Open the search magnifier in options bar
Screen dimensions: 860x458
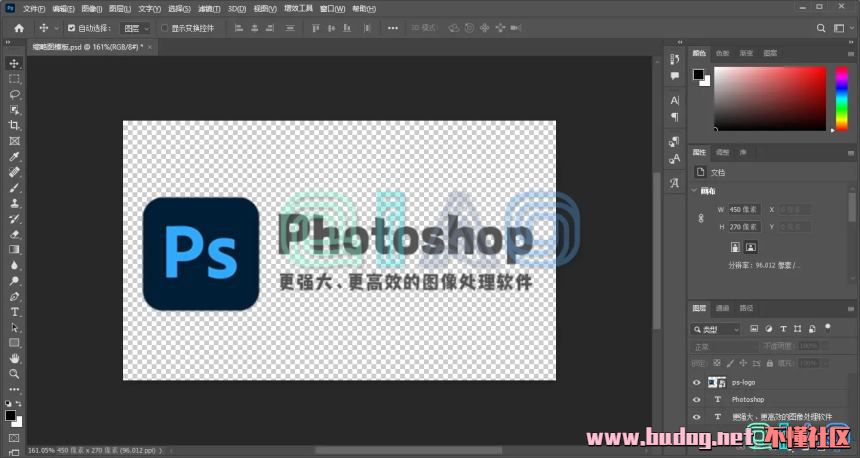click(x=821, y=28)
